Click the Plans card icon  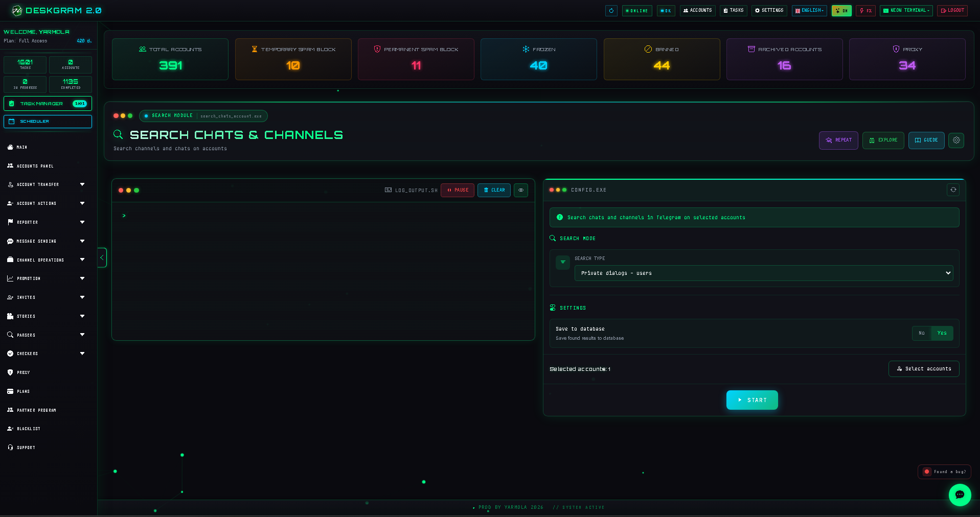coord(10,391)
